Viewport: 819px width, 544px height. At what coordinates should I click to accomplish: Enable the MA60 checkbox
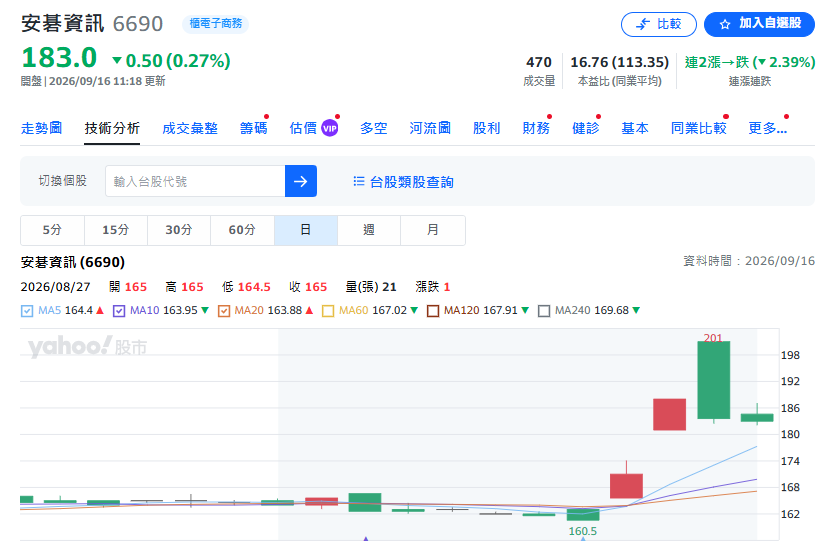(x=328, y=311)
